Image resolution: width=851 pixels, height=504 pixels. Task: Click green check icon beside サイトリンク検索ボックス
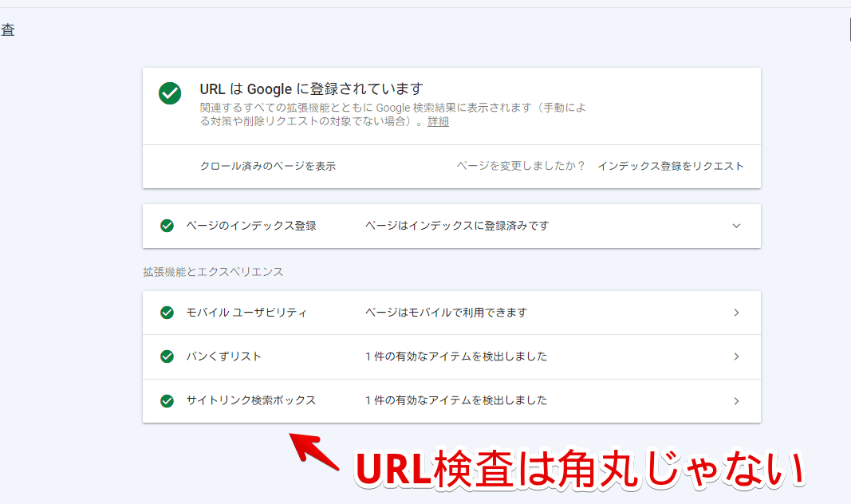[167, 401]
